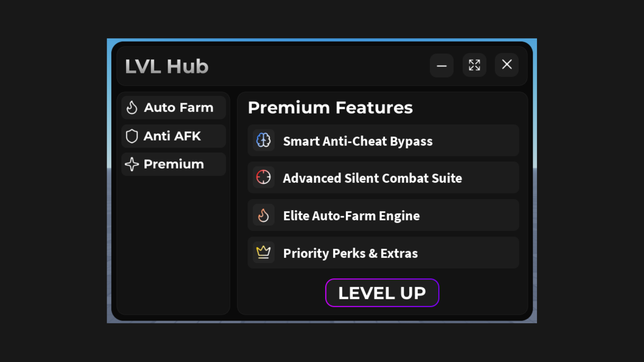Click the brain icon for Smart Anti-Cheat Bypass

pos(263,140)
